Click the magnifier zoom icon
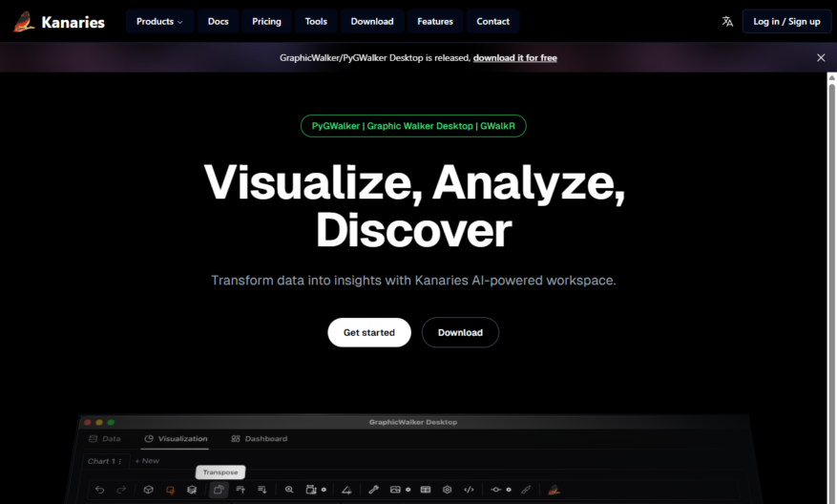Screen dimensions: 837x504 pos(289,490)
